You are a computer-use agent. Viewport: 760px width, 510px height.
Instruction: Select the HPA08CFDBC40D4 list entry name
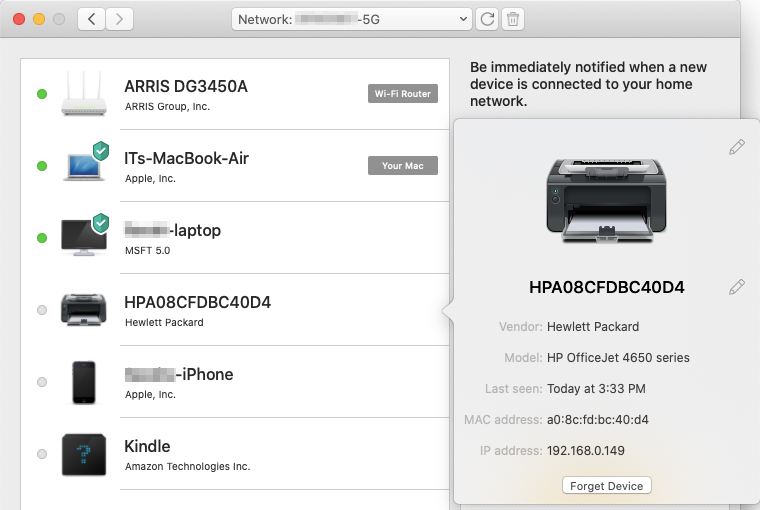(197, 302)
